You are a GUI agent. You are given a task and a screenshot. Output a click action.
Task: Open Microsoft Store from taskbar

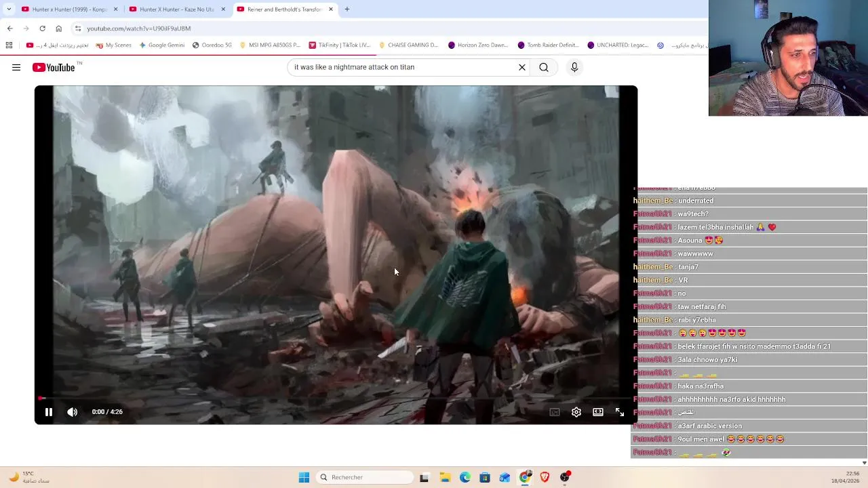pyautogui.click(x=484, y=477)
